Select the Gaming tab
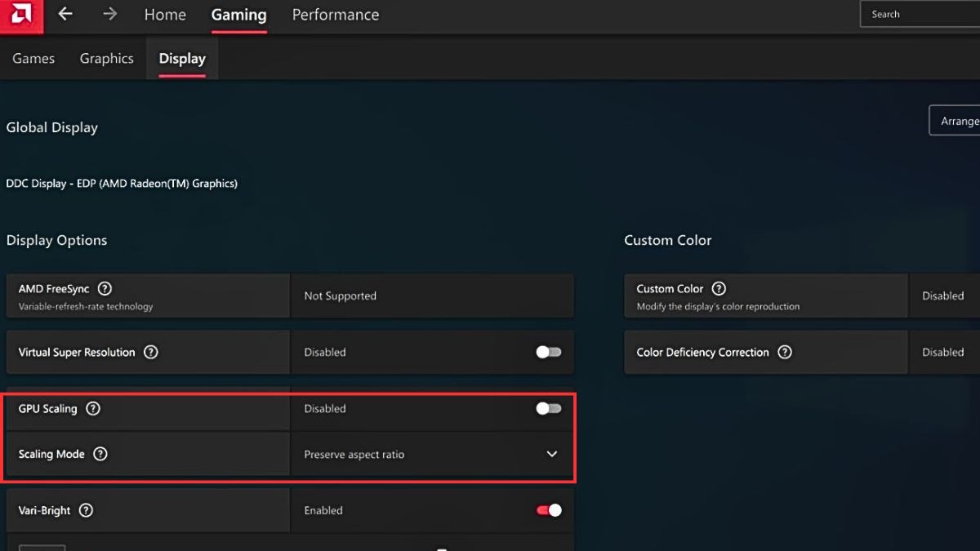This screenshot has height=551, width=980. click(238, 15)
